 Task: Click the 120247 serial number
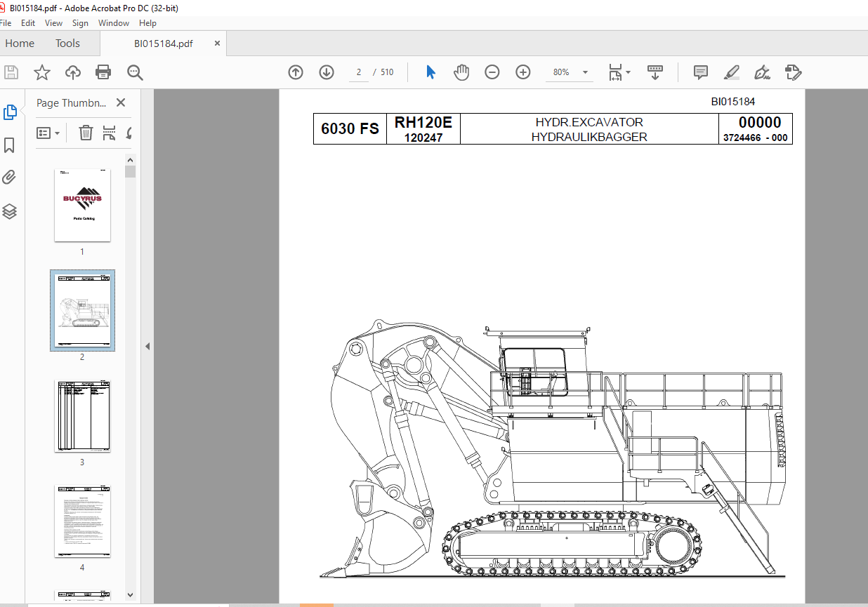(x=423, y=138)
